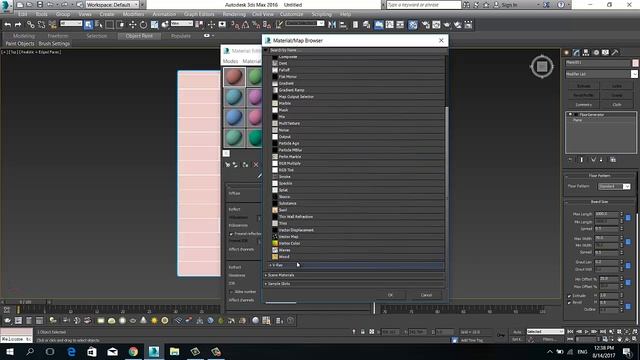Screen dimensions: 640x360
Task: Click Cancel in Material/Map Browser
Action: 426,295
